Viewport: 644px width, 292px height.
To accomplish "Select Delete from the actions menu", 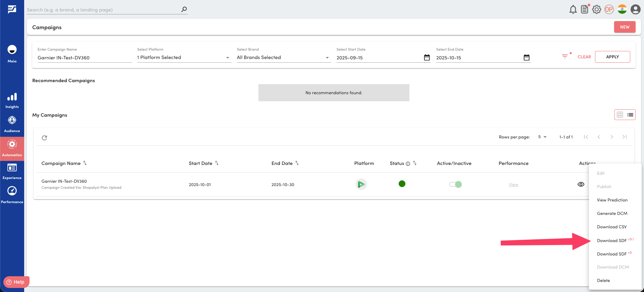I will coord(615,281).
